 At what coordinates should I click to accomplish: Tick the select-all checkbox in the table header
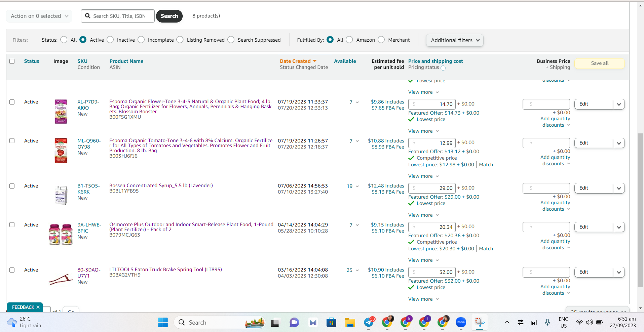tap(12, 61)
